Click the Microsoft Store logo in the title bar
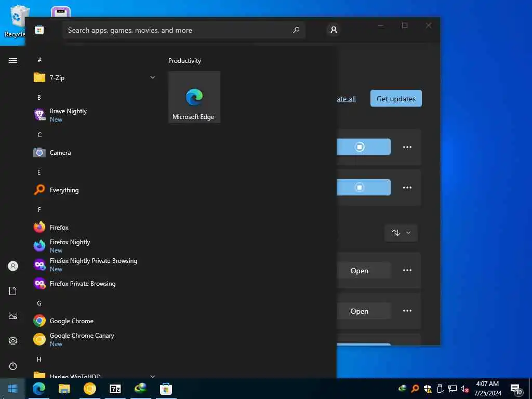The image size is (532, 399). click(x=39, y=30)
